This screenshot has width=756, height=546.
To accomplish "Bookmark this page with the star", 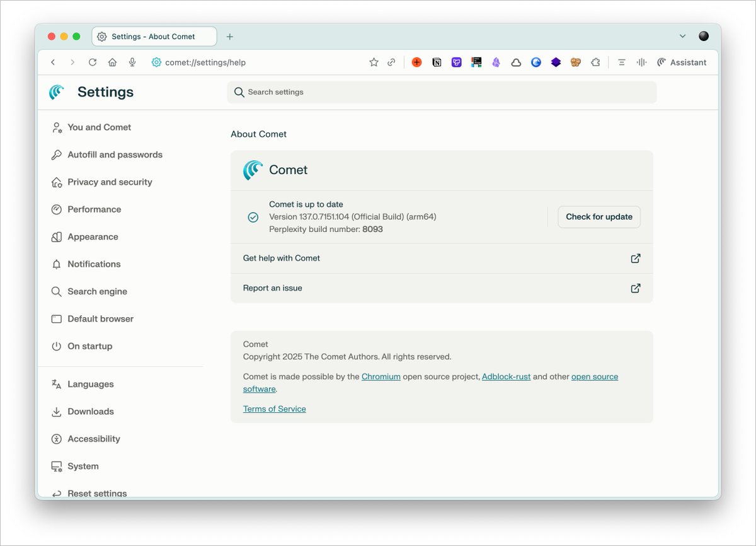I will coord(374,62).
